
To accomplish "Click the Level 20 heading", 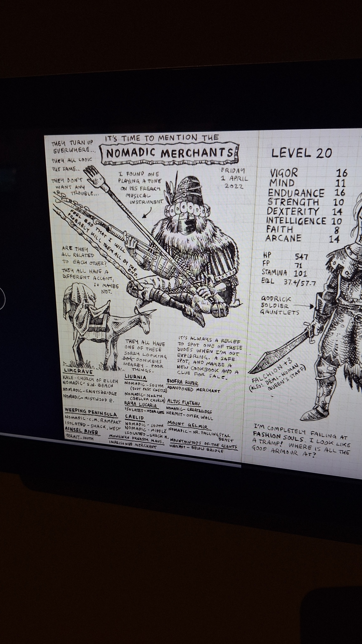I will pyautogui.click(x=301, y=153).
